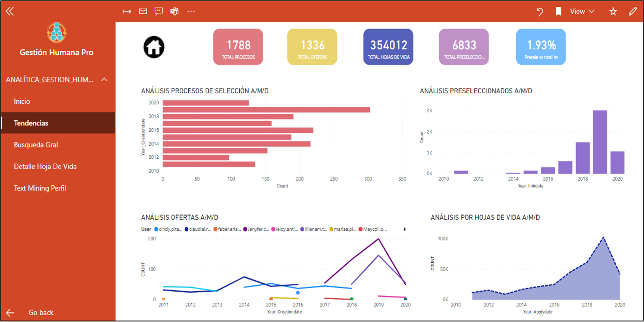
Task: Select cindy.pita legend color marker
Action: point(156,229)
